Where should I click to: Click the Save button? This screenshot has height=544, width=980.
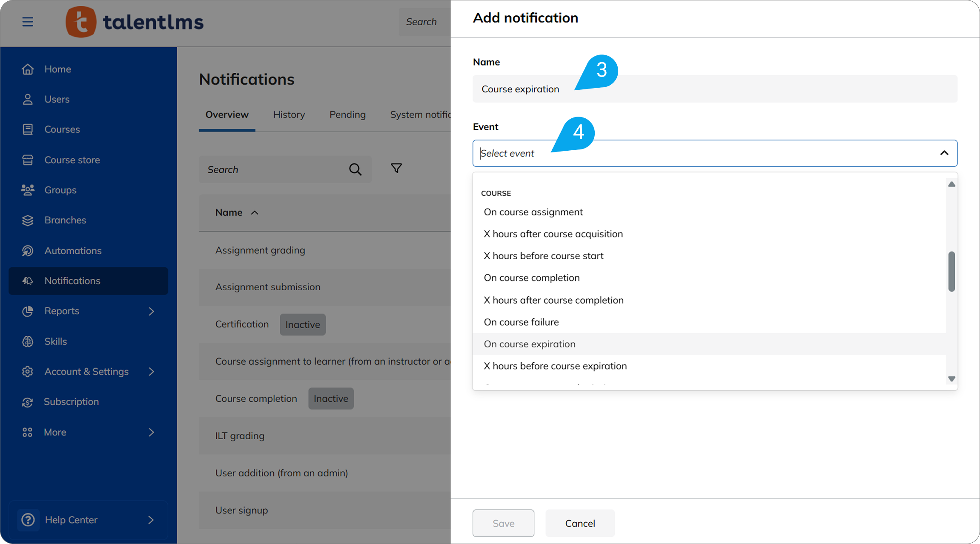point(503,523)
